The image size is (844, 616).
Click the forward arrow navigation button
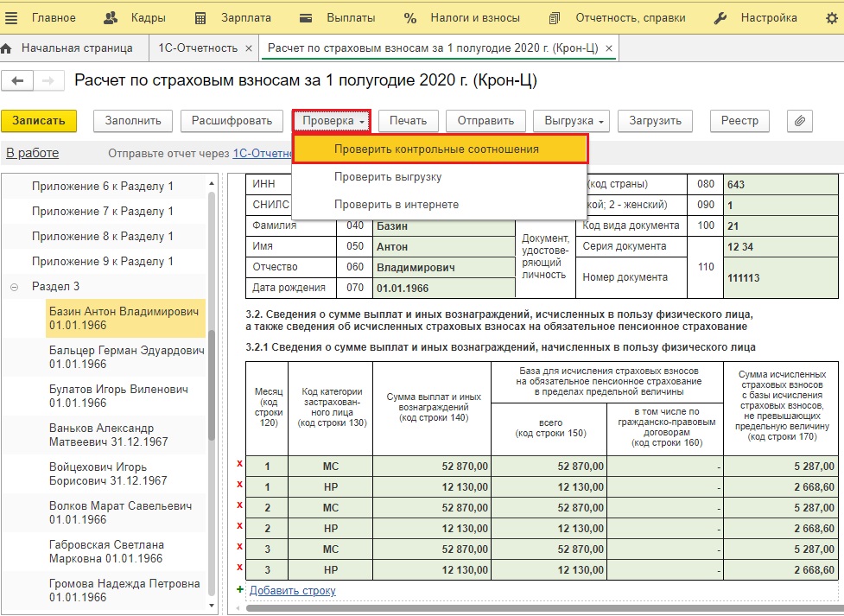pyautogui.click(x=49, y=80)
